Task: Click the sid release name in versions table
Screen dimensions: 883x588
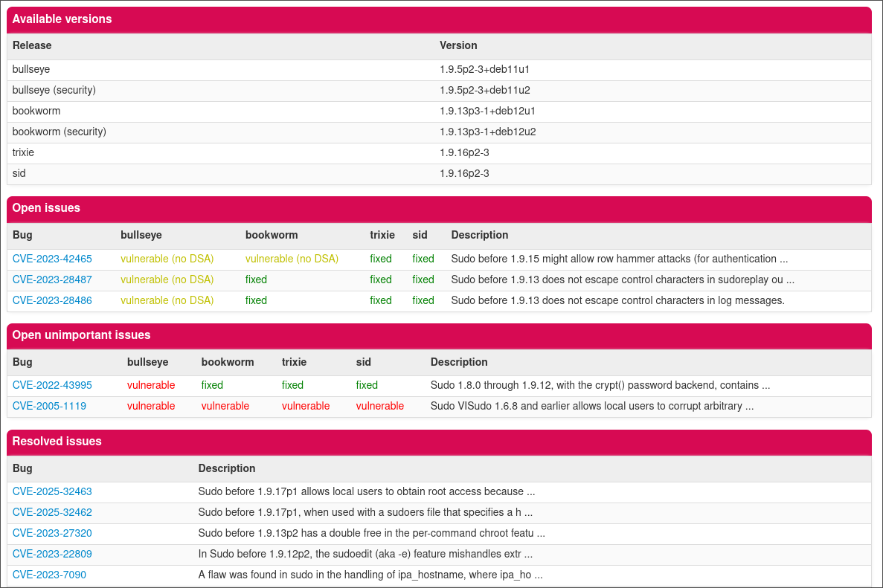Action: pyautogui.click(x=19, y=174)
